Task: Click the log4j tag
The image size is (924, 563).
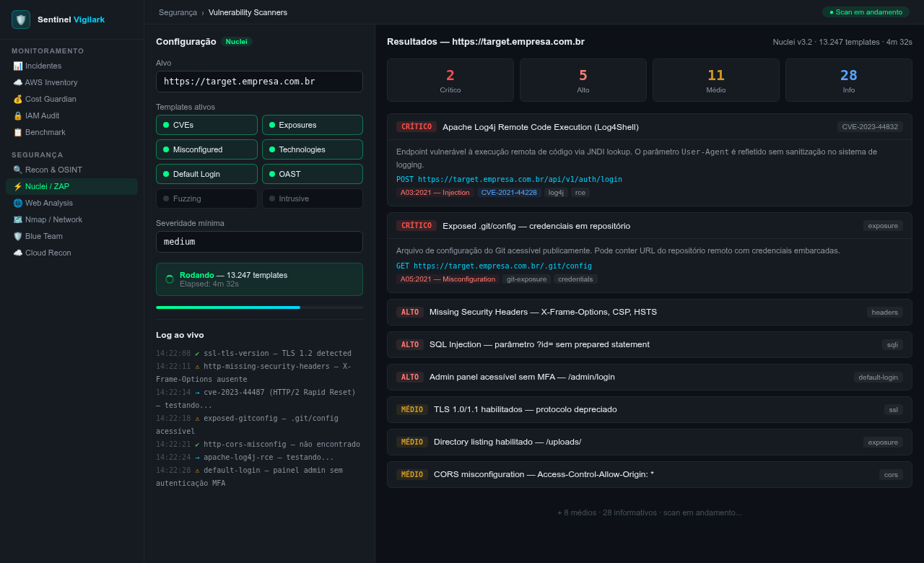Action: point(556,193)
